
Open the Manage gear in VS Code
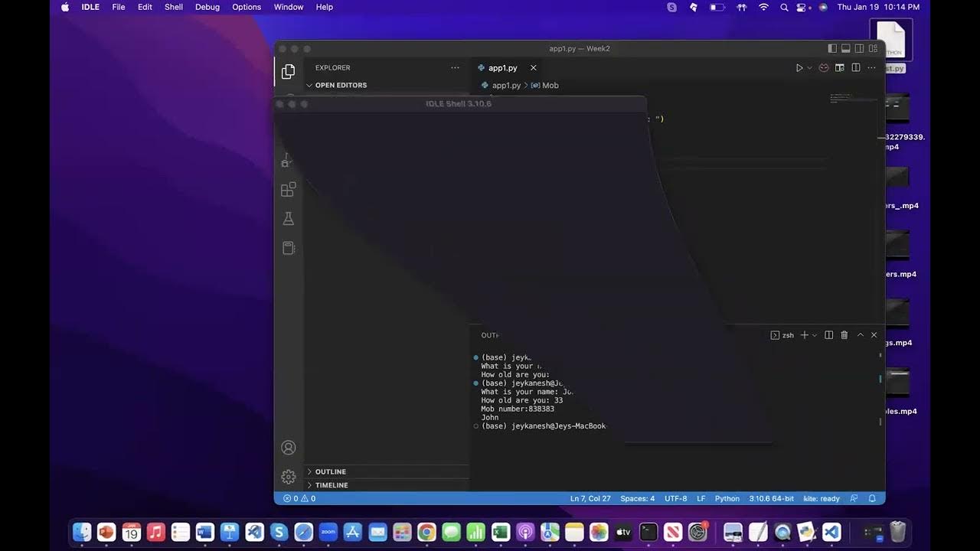coord(288,477)
